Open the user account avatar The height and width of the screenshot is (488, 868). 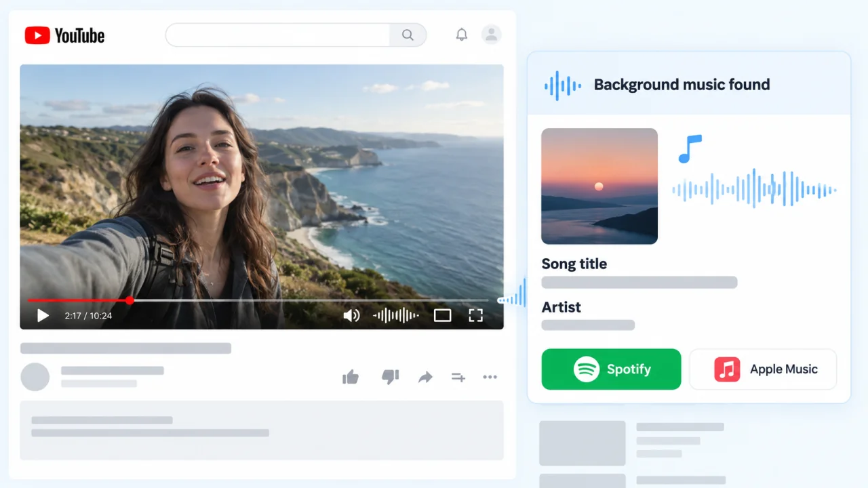pos(491,35)
